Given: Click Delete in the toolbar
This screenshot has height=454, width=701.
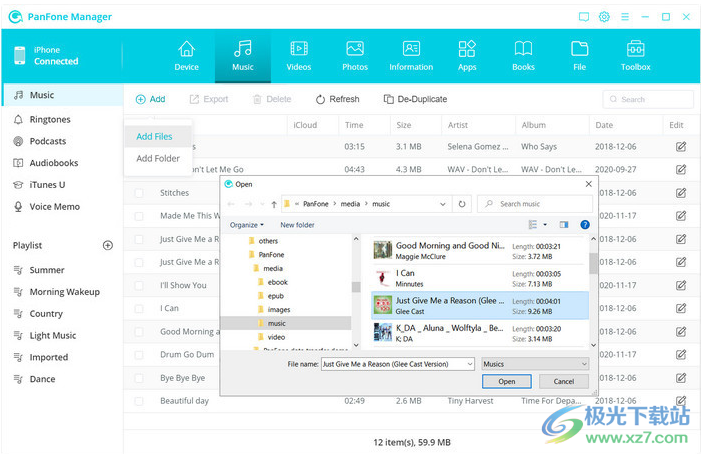Looking at the screenshot, I should tap(272, 99).
